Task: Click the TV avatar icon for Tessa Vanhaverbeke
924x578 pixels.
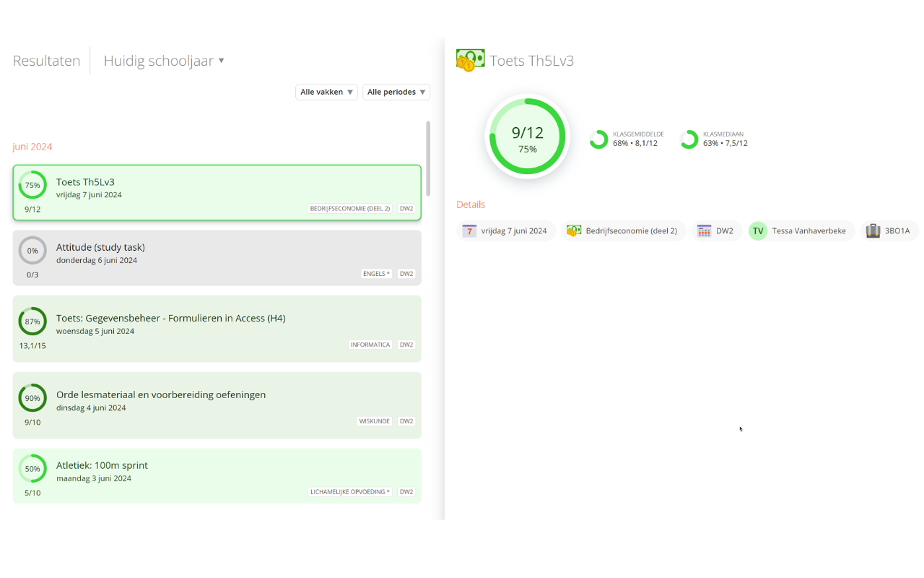Action: click(757, 230)
